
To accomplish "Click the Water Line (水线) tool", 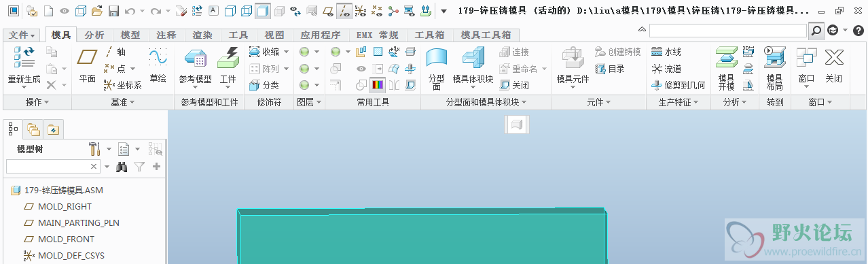I will click(x=666, y=52).
